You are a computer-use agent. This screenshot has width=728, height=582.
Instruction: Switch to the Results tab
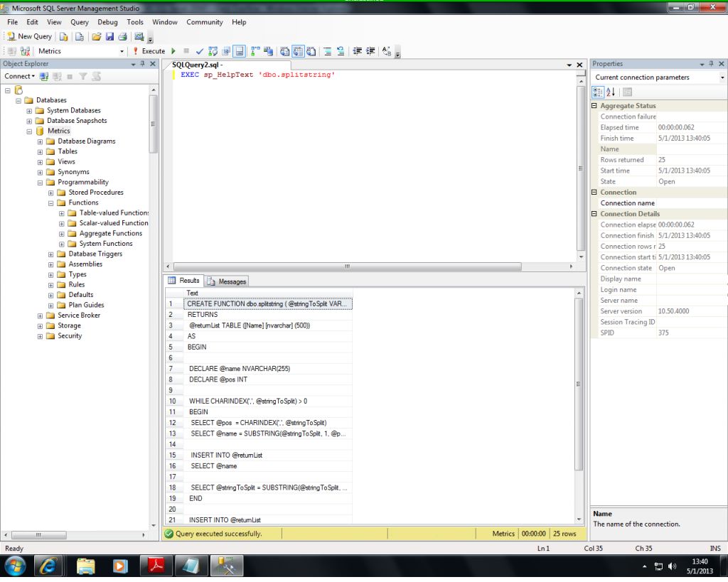coord(184,280)
